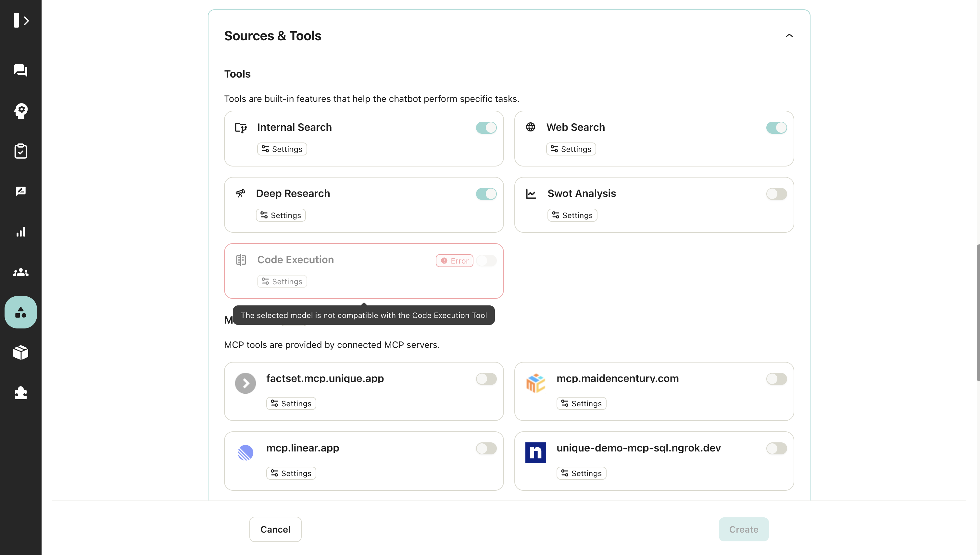Open the chat conversations sidebar icon
Image resolution: width=980 pixels, height=555 pixels.
20,70
